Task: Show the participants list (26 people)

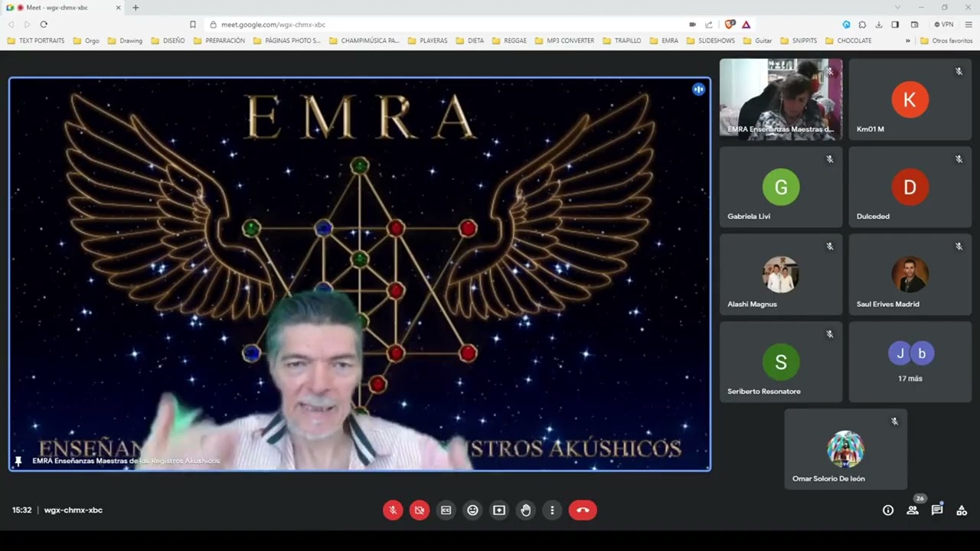Action: click(913, 510)
